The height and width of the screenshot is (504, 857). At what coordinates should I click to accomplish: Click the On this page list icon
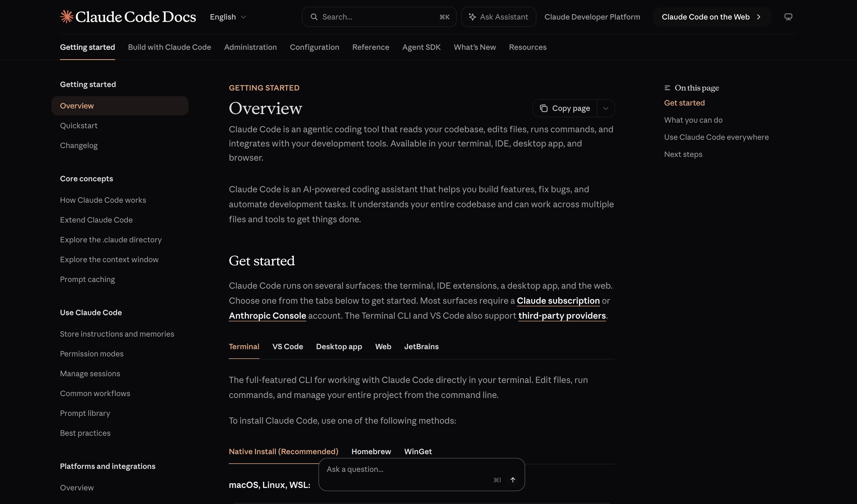[667, 88]
